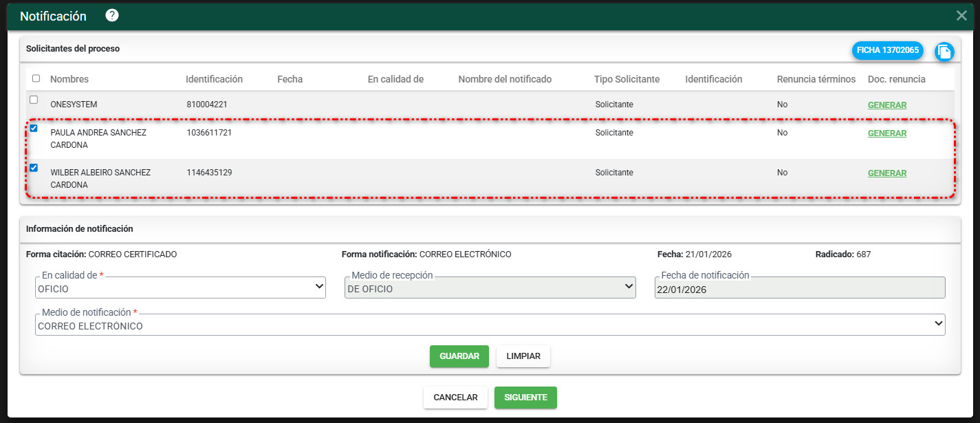Click GENERAR link for ONESYSTEM
980x423 pixels.
[x=886, y=105]
